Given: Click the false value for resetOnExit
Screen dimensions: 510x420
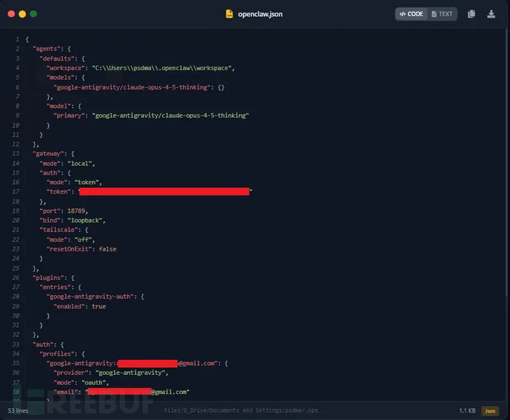Looking at the screenshot, I should point(108,249).
